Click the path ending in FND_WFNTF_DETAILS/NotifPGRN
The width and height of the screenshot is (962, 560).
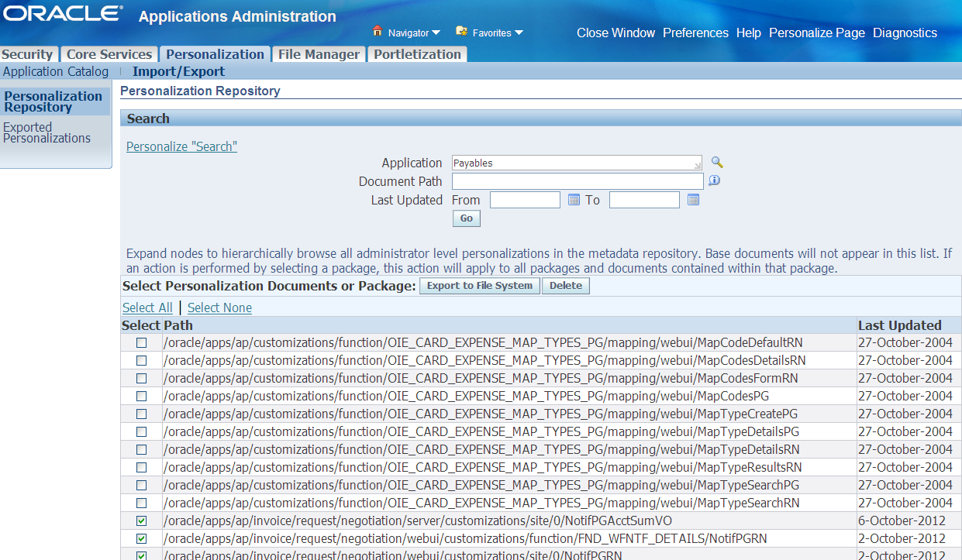[465, 538]
